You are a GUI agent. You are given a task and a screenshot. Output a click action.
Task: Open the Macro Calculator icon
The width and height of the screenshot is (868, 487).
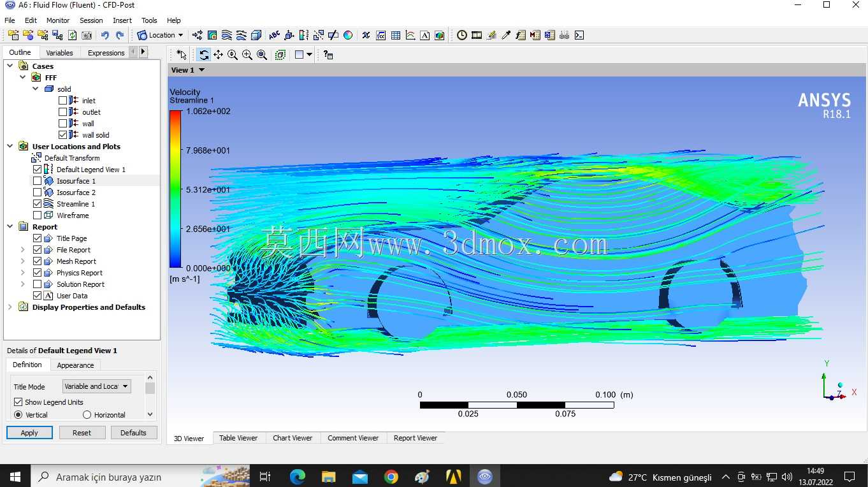click(x=535, y=35)
